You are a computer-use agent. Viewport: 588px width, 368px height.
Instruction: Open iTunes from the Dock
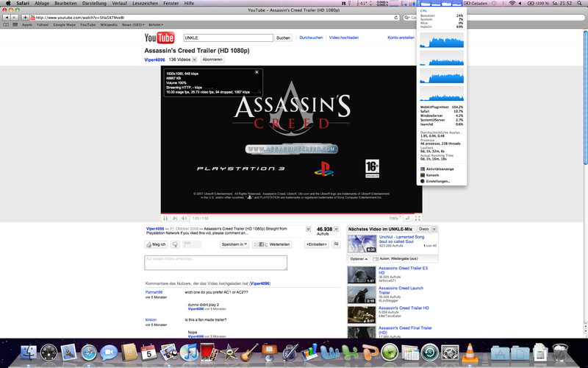tap(189, 353)
